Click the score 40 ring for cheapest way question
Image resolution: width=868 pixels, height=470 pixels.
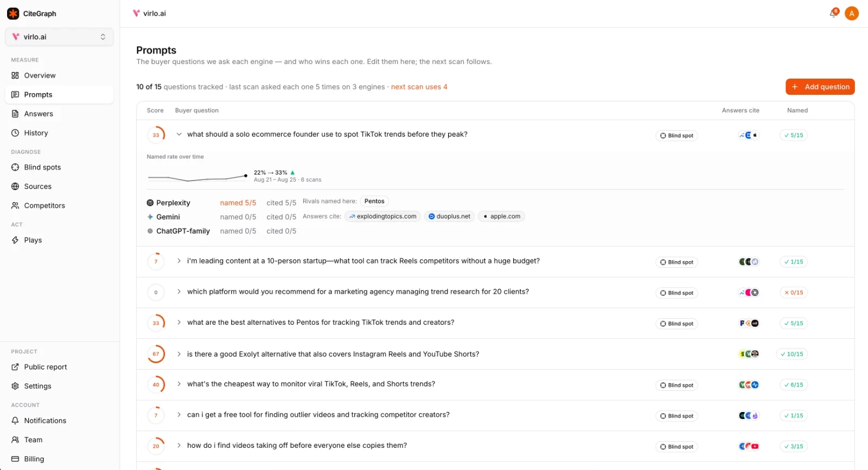(156, 385)
